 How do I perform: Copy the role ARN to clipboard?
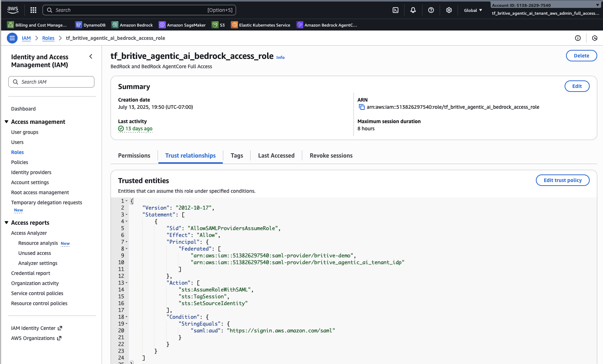click(361, 107)
